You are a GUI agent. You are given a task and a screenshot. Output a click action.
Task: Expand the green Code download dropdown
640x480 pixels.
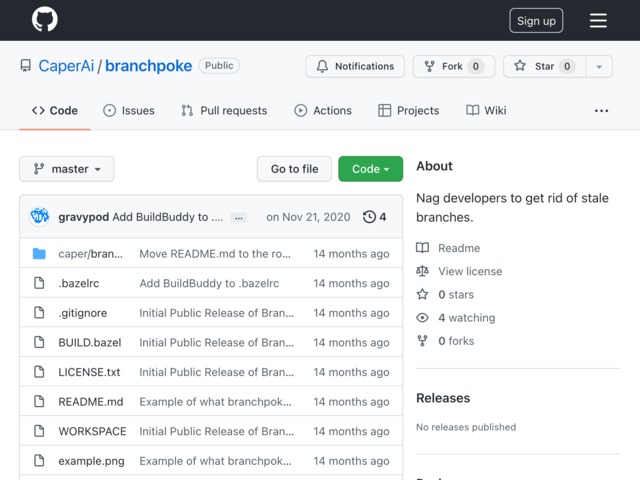tap(370, 169)
